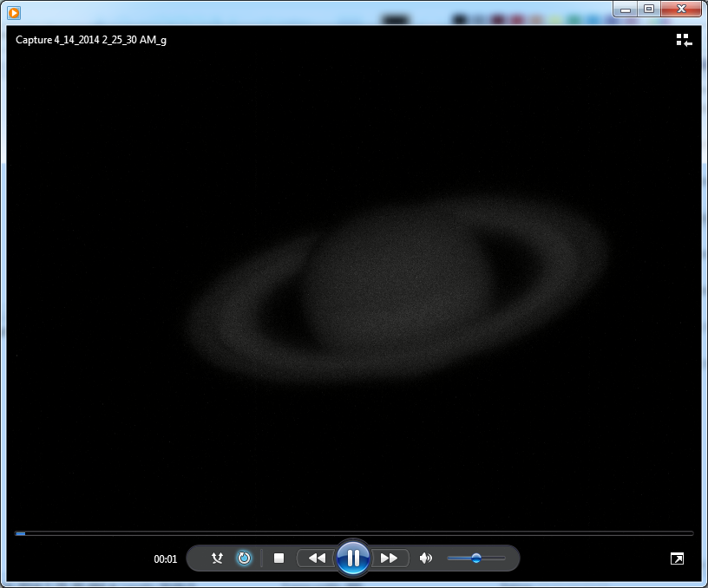Stop video playback
Viewport: 708px width, 588px height.
pyautogui.click(x=279, y=559)
